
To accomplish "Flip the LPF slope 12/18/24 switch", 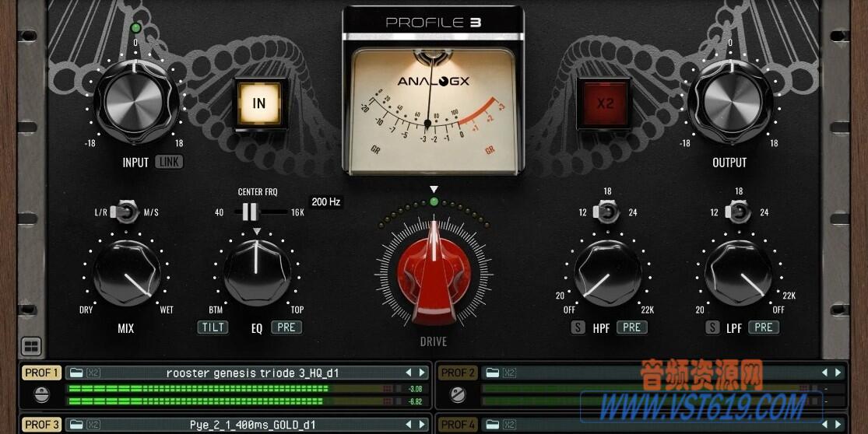I will pyautogui.click(x=739, y=212).
